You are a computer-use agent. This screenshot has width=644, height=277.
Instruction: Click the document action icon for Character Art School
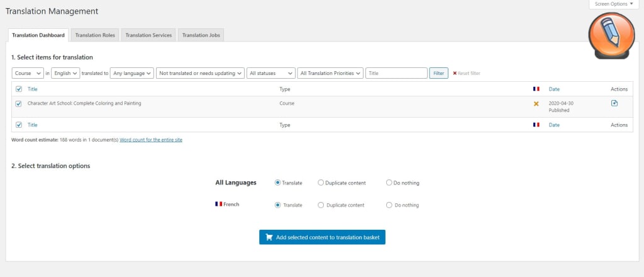click(x=614, y=103)
